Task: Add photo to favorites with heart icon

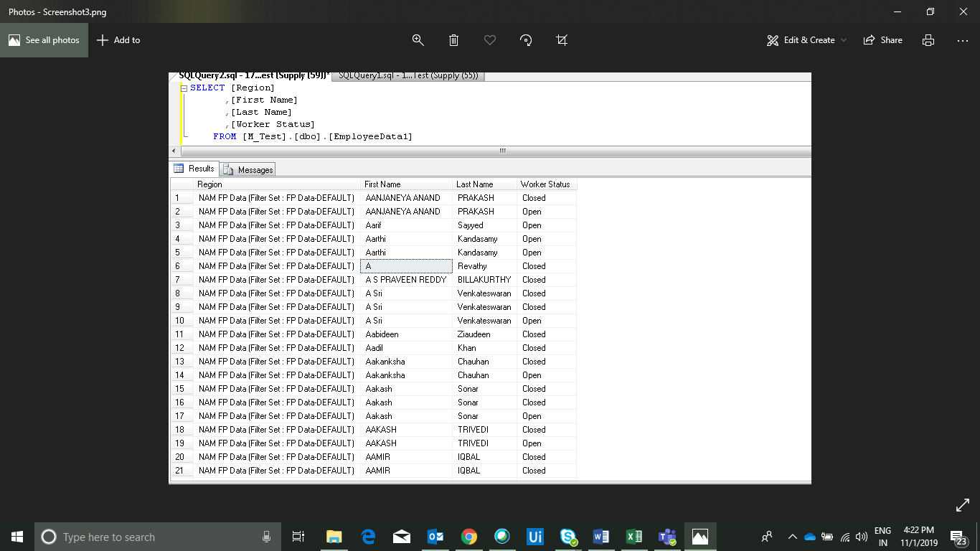Action: click(490, 40)
